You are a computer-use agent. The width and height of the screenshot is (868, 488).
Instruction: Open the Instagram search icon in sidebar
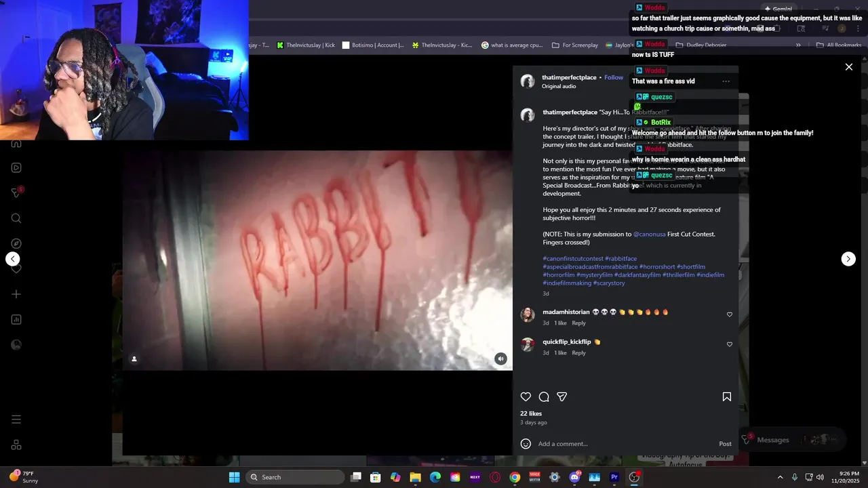(x=16, y=218)
